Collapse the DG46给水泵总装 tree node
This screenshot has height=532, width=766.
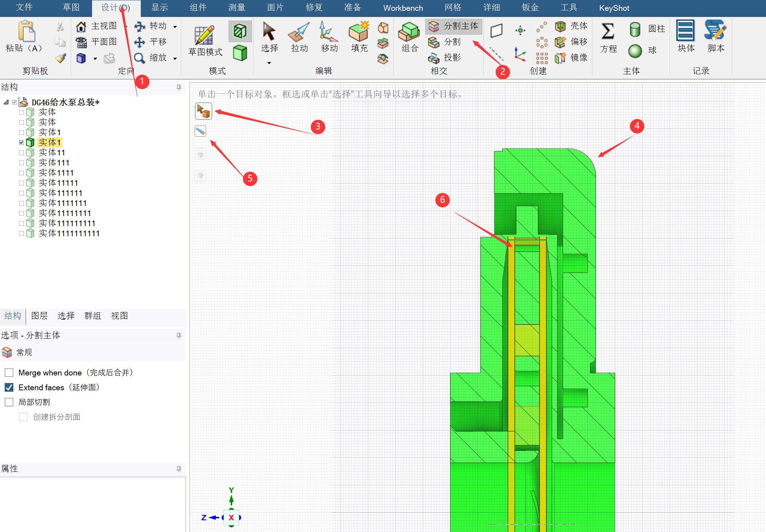(x=6, y=102)
